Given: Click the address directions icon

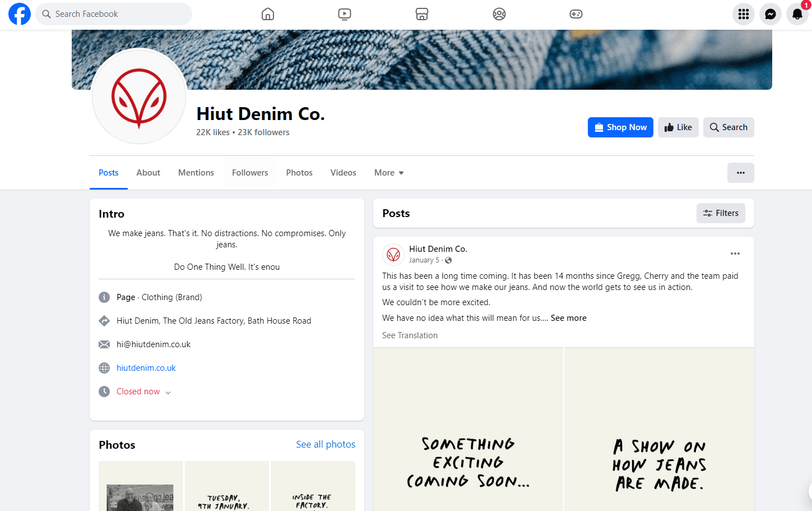Looking at the screenshot, I should tap(104, 321).
